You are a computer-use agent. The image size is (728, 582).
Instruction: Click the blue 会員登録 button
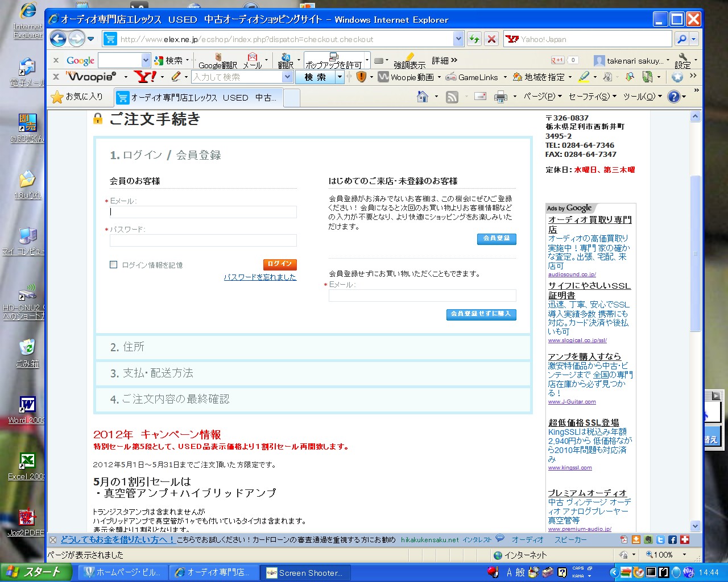[497, 239]
